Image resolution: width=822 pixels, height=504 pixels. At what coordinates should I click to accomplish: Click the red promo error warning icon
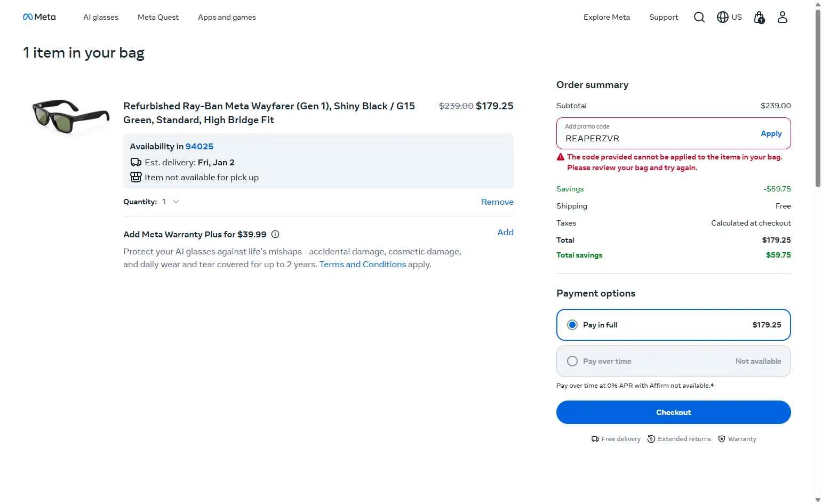click(560, 157)
